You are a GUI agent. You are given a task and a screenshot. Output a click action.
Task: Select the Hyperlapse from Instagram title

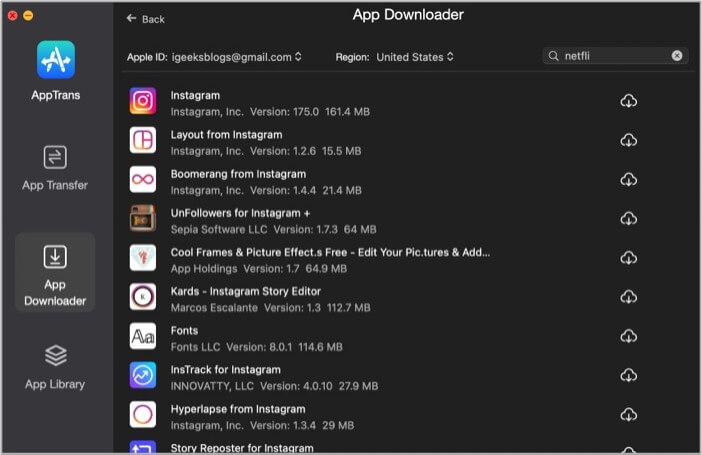pos(238,409)
